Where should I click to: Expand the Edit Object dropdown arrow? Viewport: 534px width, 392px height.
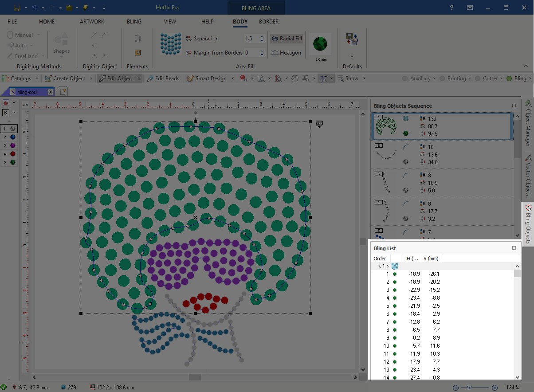[139, 78]
